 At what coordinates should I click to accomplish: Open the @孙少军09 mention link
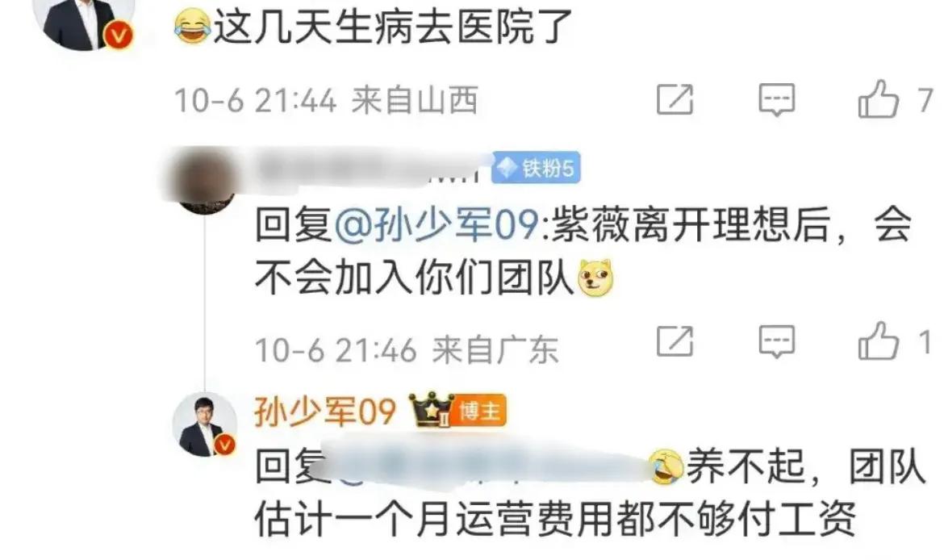pos(436,224)
